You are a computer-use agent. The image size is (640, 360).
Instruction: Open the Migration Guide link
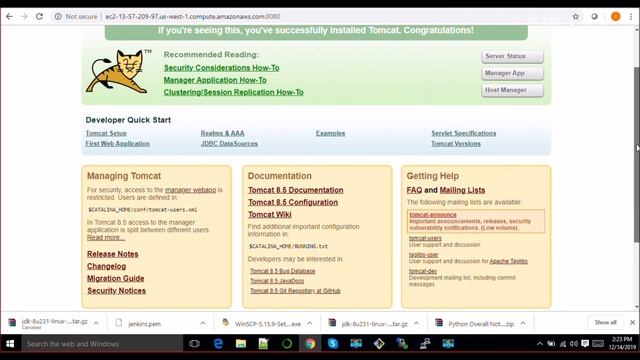[116, 278]
